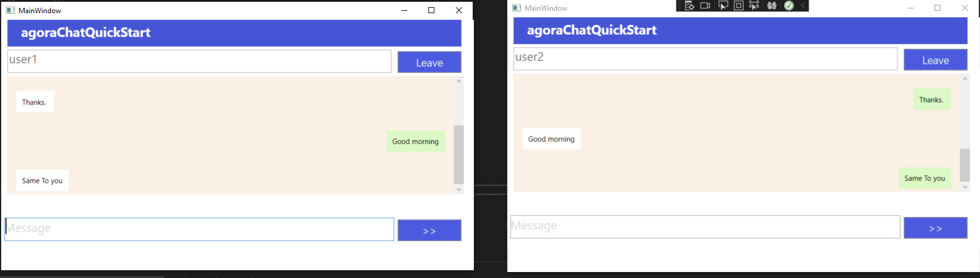The height and width of the screenshot is (278, 980).
Task: Click the app icon in user2 window title bar
Action: pyautogui.click(x=517, y=8)
